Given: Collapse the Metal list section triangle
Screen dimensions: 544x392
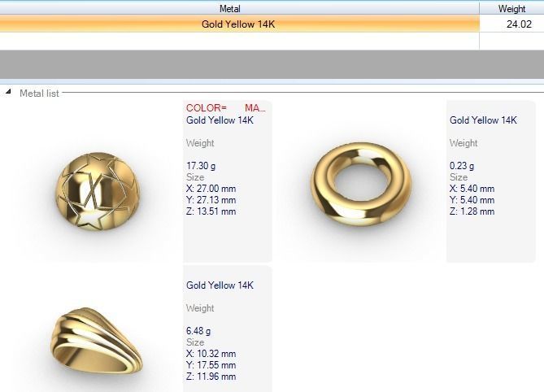Looking at the screenshot, I should coord(8,92).
